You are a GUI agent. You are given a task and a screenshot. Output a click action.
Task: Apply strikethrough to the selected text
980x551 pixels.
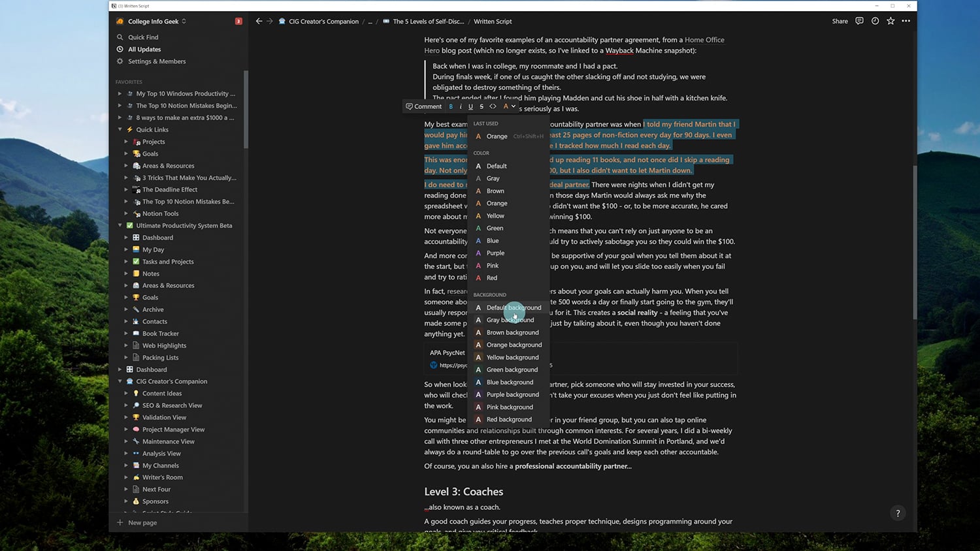coord(482,106)
